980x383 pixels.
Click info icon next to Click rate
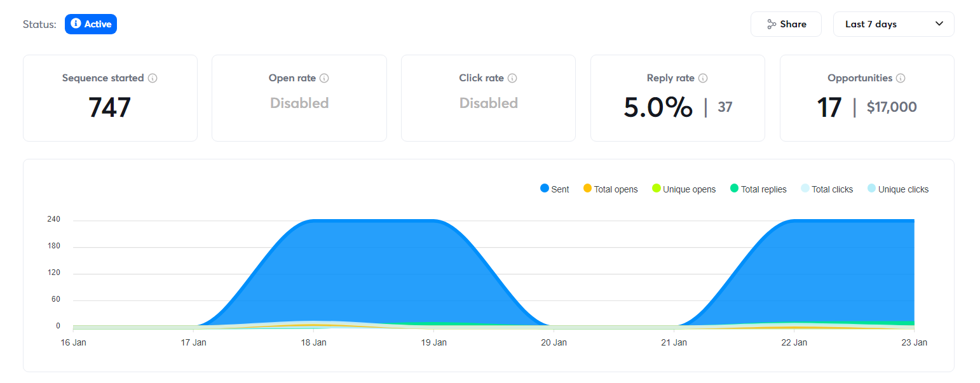[512, 78]
